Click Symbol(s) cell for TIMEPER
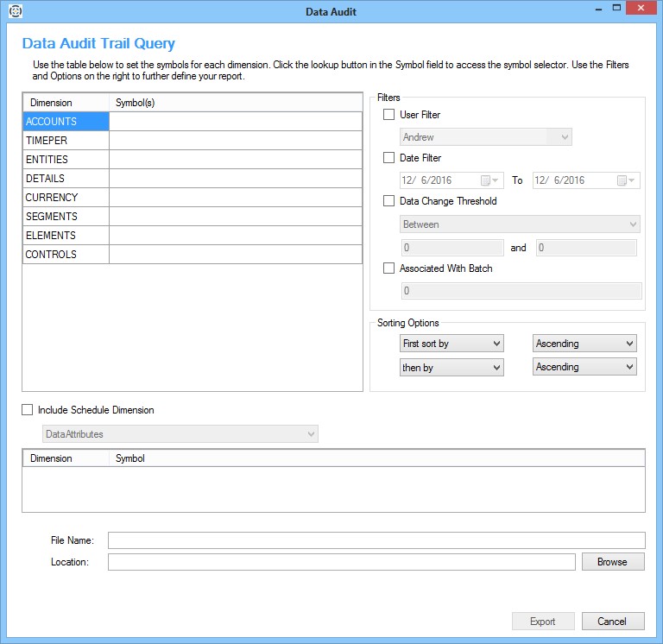The height and width of the screenshot is (644, 663). coord(235,141)
